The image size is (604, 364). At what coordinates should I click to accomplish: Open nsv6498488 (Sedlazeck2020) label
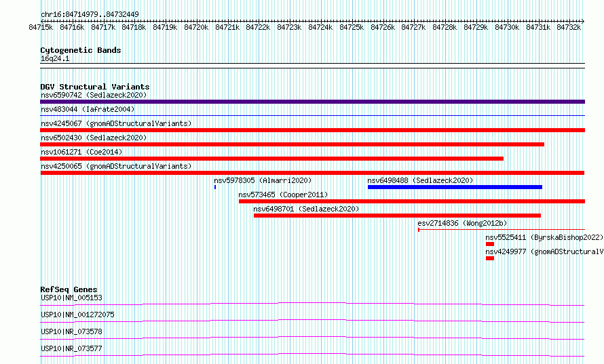420,180
